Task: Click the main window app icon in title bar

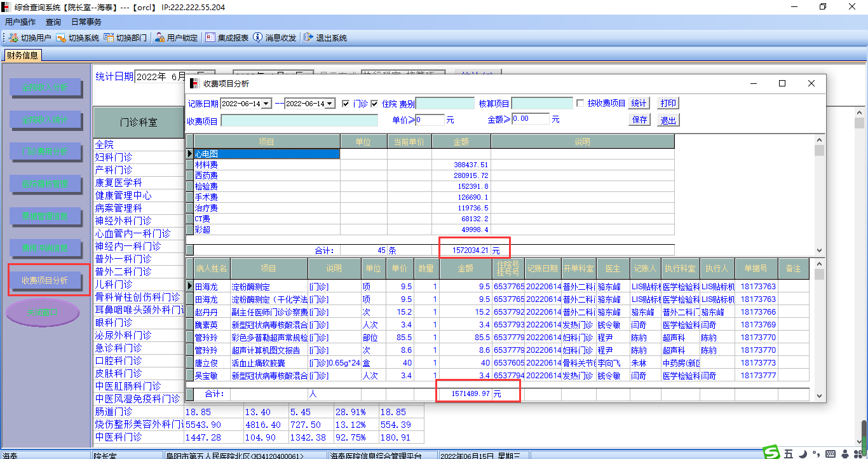Action: (x=7, y=7)
